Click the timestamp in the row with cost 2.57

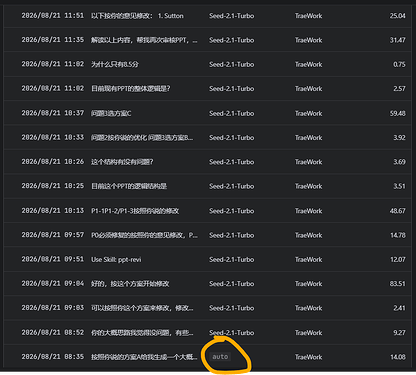click(x=53, y=89)
